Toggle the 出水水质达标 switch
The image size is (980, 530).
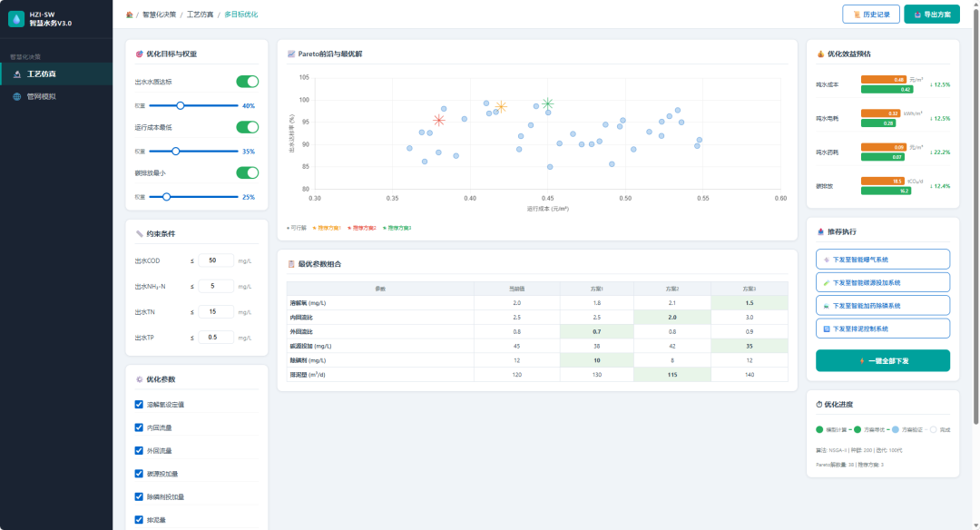[x=248, y=82]
